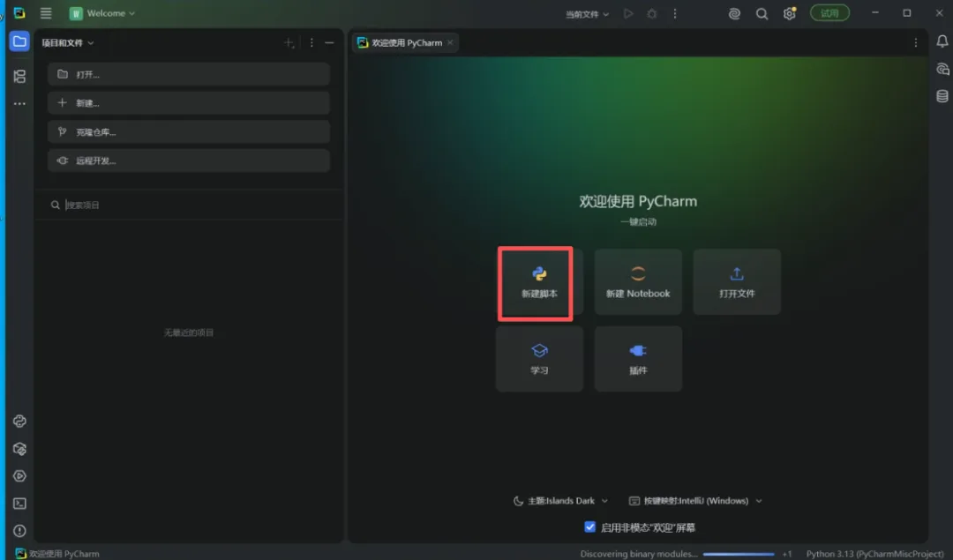Create a new script with 新建脚本
Image resolution: width=953 pixels, height=560 pixels.
click(x=539, y=282)
